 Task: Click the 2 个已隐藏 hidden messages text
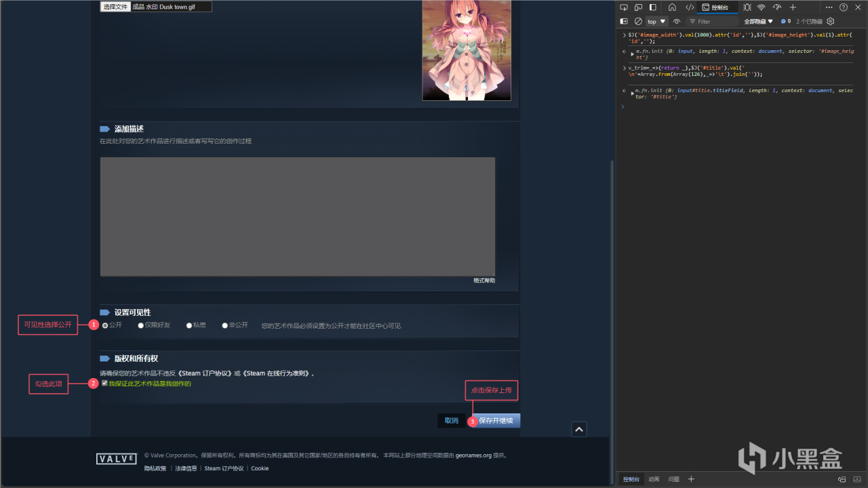pyautogui.click(x=810, y=22)
